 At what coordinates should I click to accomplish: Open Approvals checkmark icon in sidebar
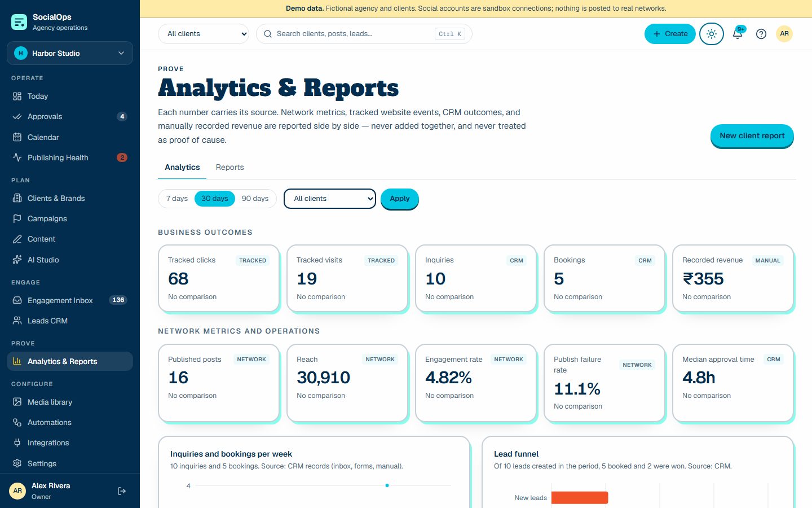coord(17,117)
